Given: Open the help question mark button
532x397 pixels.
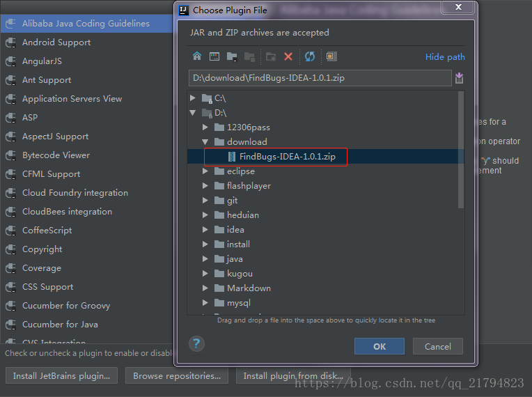Looking at the screenshot, I should click(196, 344).
